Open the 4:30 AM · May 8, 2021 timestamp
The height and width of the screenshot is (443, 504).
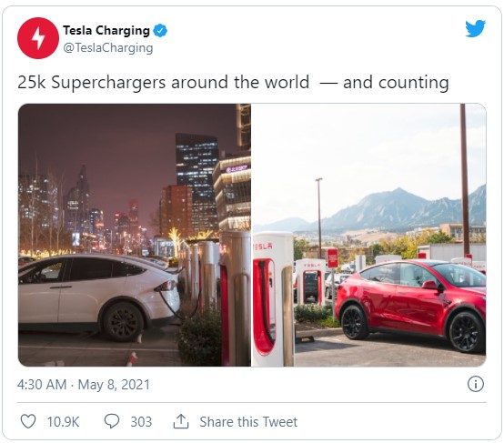(84, 385)
